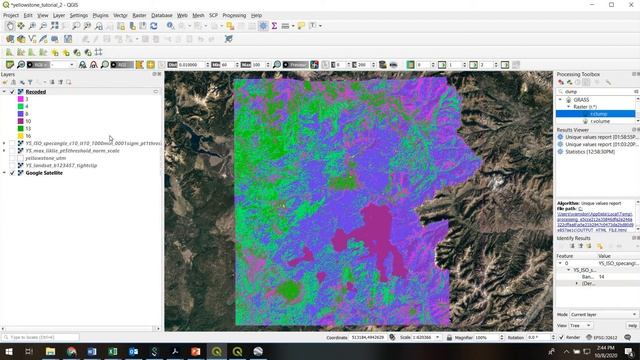Click the magenta swatch for class 3

click(20, 99)
